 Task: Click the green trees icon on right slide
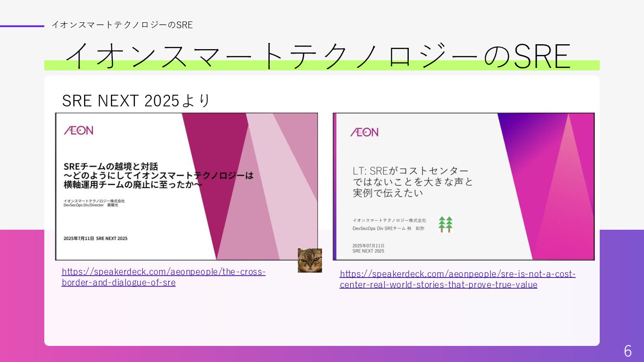click(x=445, y=224)
